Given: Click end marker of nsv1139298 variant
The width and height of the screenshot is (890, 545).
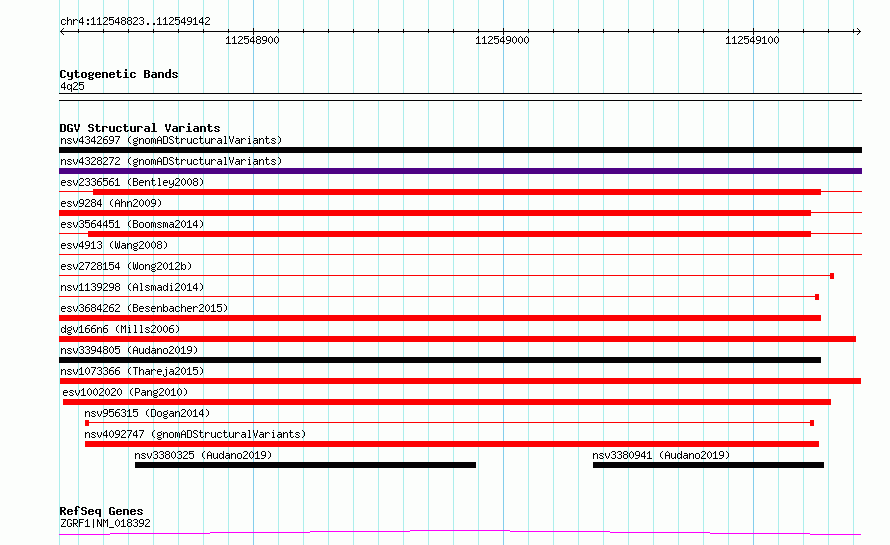Looking at the screenshot, I should 817,297.
